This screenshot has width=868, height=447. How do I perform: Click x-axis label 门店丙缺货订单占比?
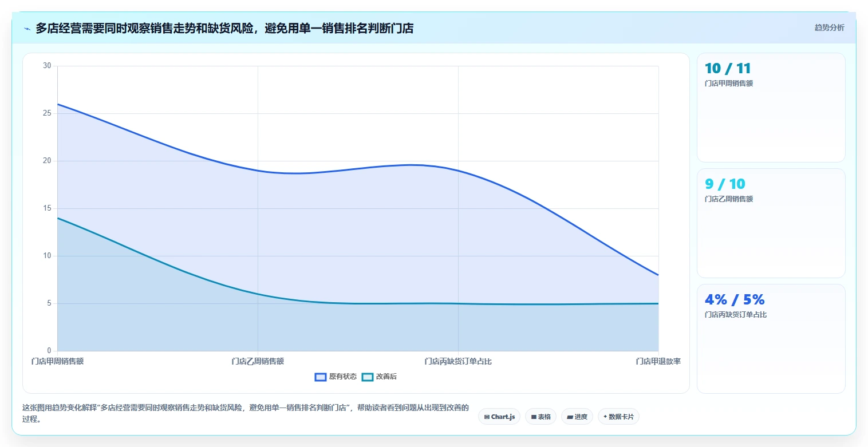tap(458, 362)
